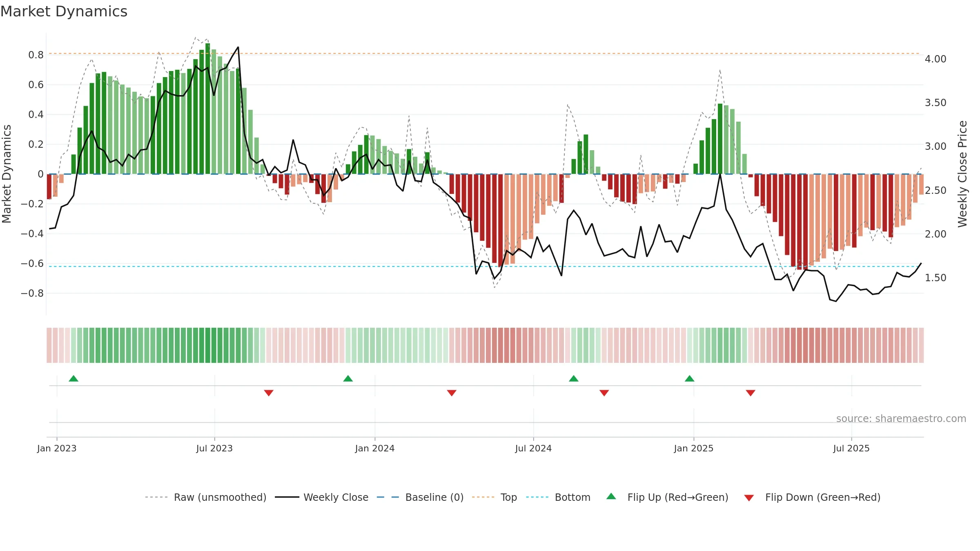Click the 4.00 price tick on the right axis
Screen dimensions: 980x551
pyautogui.click(x=935, y=59)
